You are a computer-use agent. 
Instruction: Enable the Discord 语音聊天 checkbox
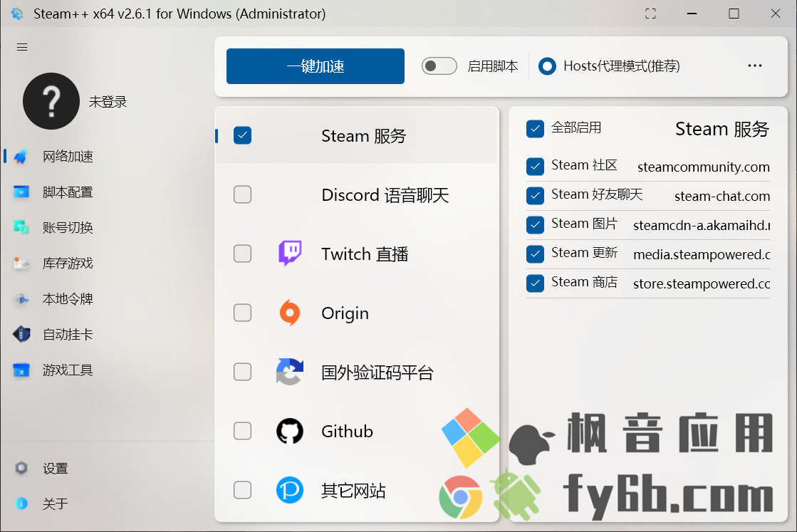(x=242, y=194)
